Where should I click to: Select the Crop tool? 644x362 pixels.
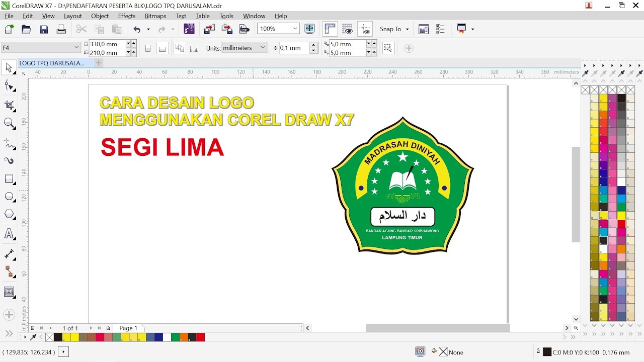(x=9, y=105)
